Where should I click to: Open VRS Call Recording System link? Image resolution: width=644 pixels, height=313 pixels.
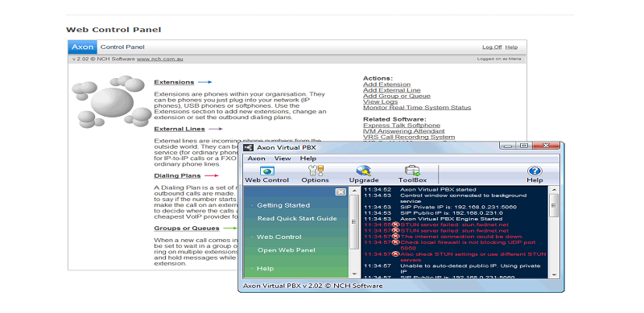point(409,137)
